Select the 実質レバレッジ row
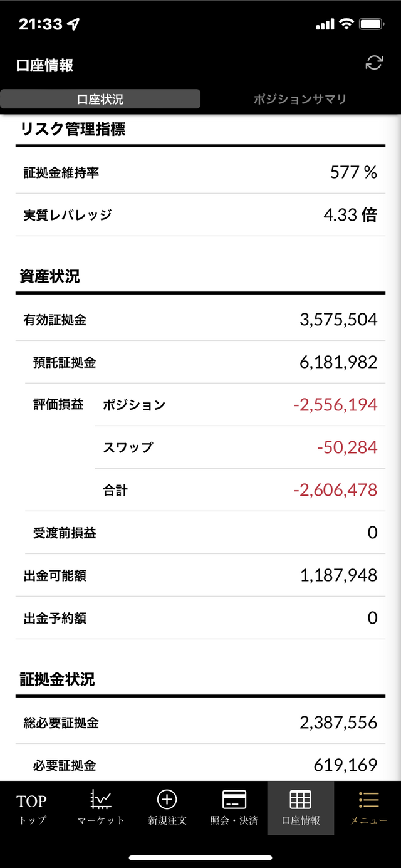The height and width of the screenshot is (868, 401). (200, 215)
